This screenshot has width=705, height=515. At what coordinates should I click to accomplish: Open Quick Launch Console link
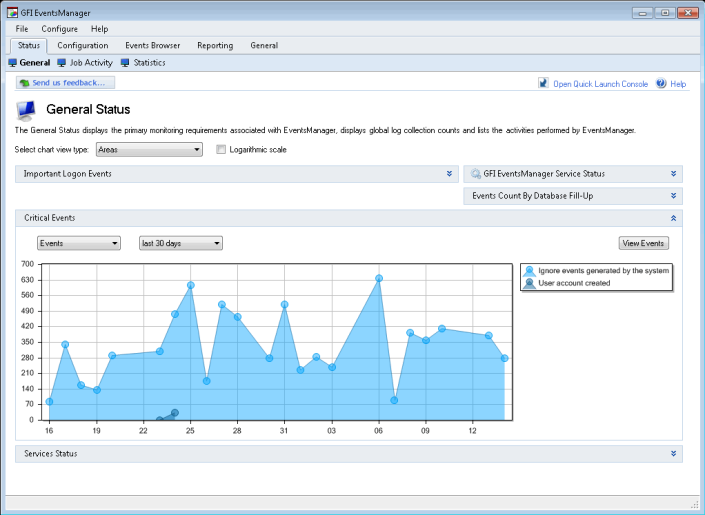coord(600,84)
